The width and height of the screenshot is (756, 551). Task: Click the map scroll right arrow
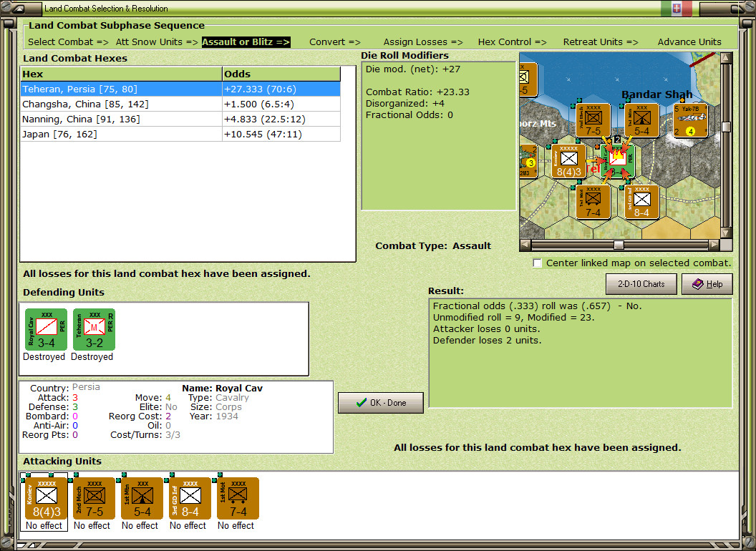pos(714,245)
